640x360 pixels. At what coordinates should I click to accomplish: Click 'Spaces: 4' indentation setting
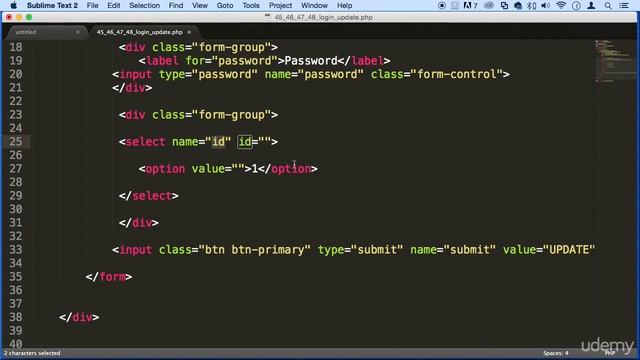[x=556, y=353]
